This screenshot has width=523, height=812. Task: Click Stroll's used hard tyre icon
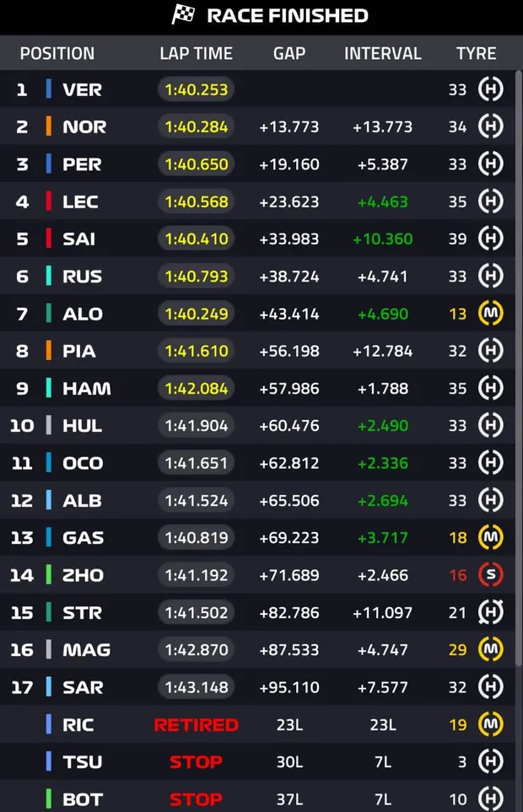pos(490,613)
